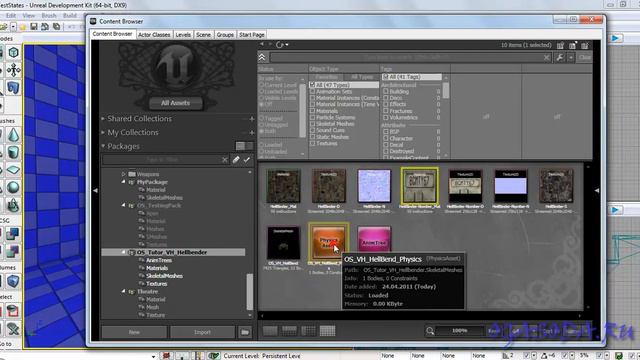The height and width of the screenshot is (360, 640).
Task: Click the thumbnail zoom magnifier icon
Action: (x=430, y=331)
